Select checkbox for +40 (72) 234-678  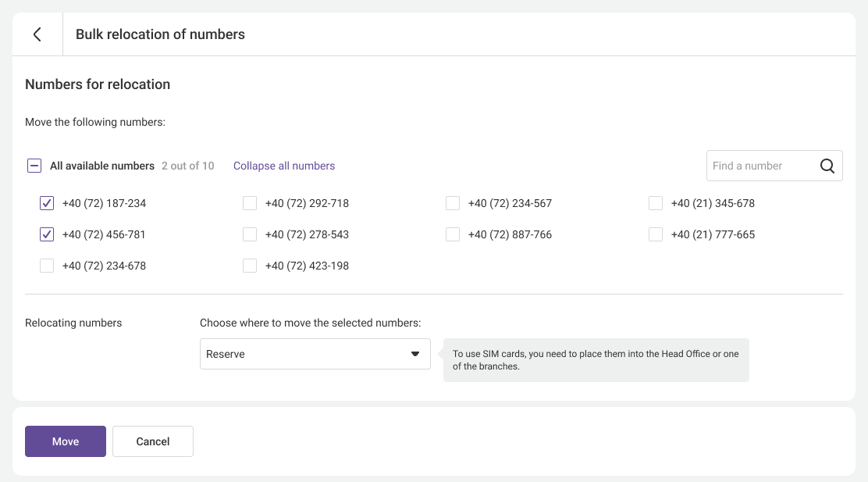(x=47, y=266)
